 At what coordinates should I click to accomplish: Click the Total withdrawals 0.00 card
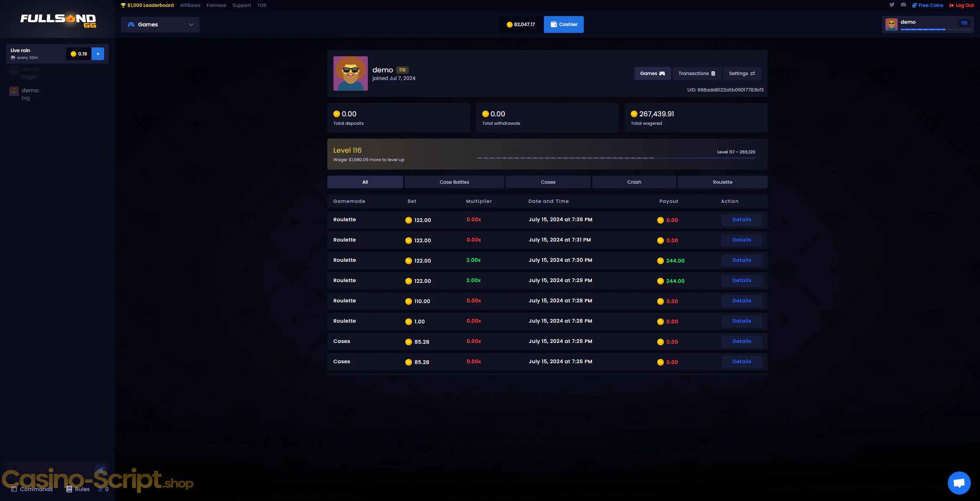click(547, 118)
